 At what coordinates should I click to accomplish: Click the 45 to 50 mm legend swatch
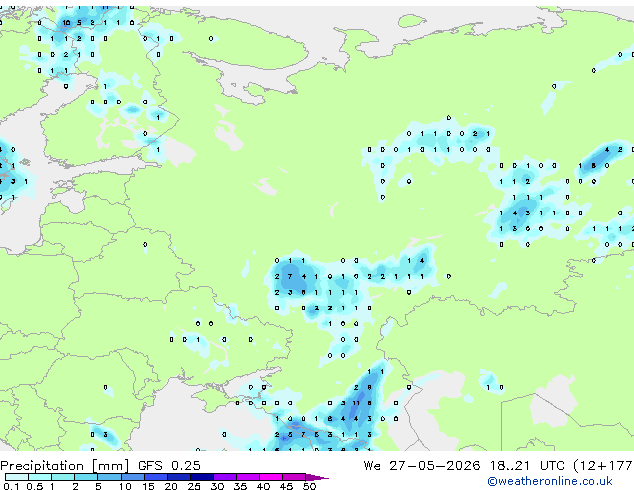[294, 477]
